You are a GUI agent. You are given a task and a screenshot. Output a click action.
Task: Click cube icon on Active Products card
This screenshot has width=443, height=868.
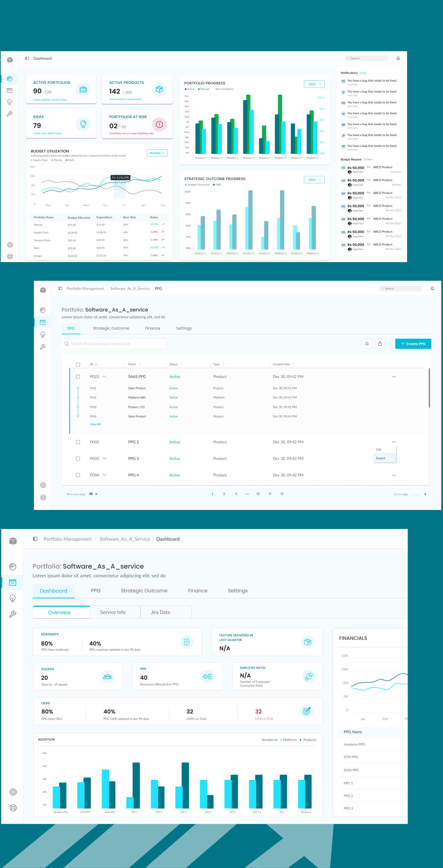(x=159, y=89)
